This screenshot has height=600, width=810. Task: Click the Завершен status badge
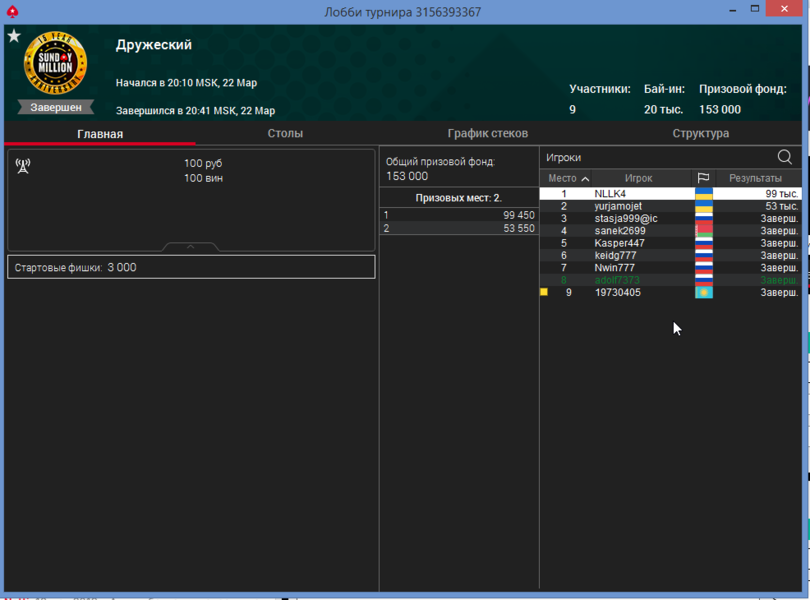pos(56,107)
